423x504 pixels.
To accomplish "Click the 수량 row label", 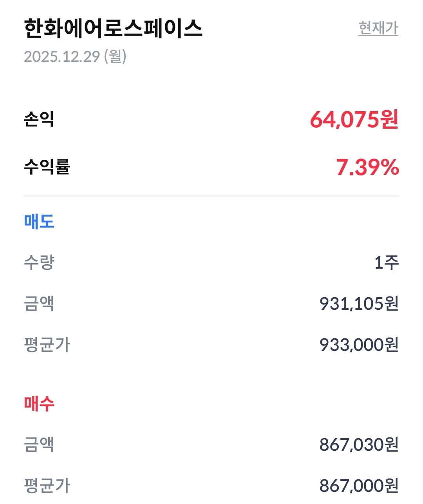I will click(39, 262).
